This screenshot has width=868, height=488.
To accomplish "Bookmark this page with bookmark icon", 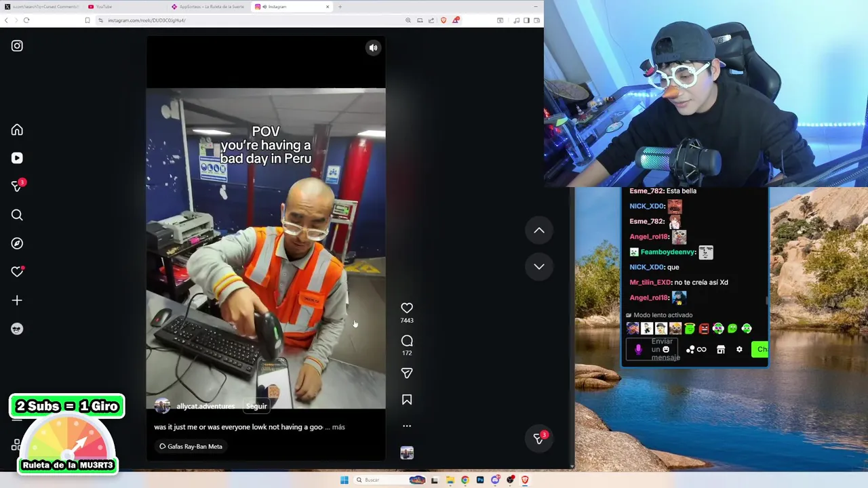I will pos(87,20).
